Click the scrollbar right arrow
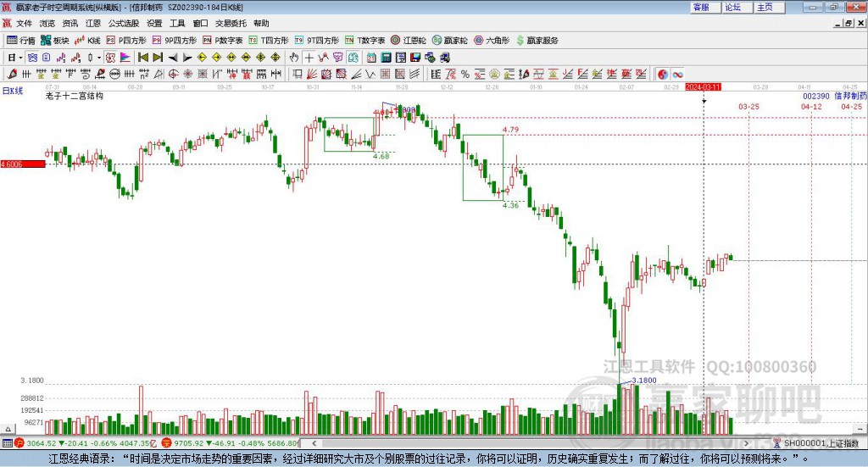 coord(746,443)
